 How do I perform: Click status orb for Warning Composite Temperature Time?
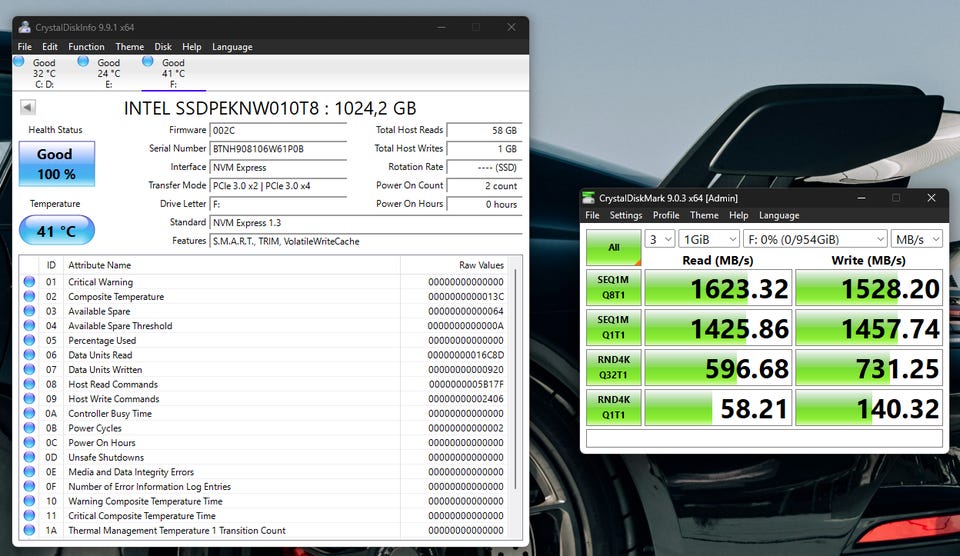pos(29,501)
